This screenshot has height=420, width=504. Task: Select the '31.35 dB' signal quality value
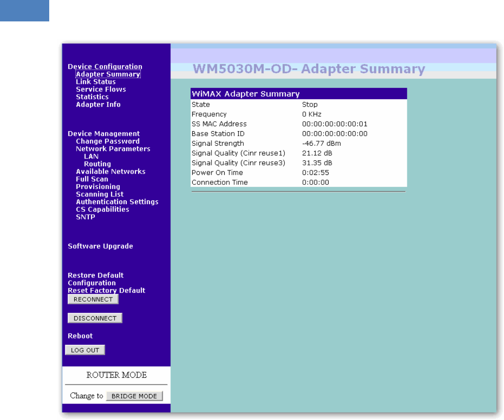[317, 163]
